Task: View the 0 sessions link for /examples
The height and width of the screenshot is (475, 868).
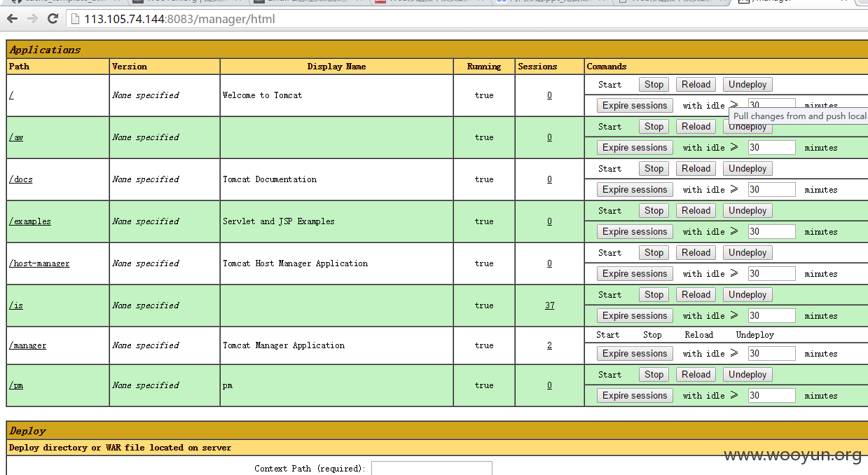Action: [549, 221]
